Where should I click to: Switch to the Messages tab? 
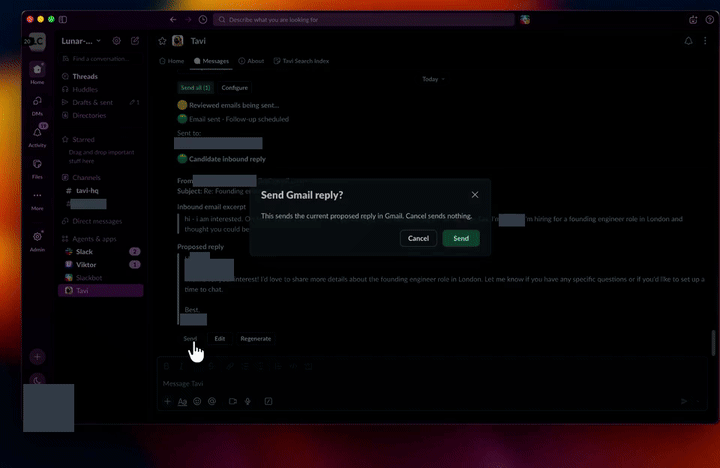(x=211, y=61)
